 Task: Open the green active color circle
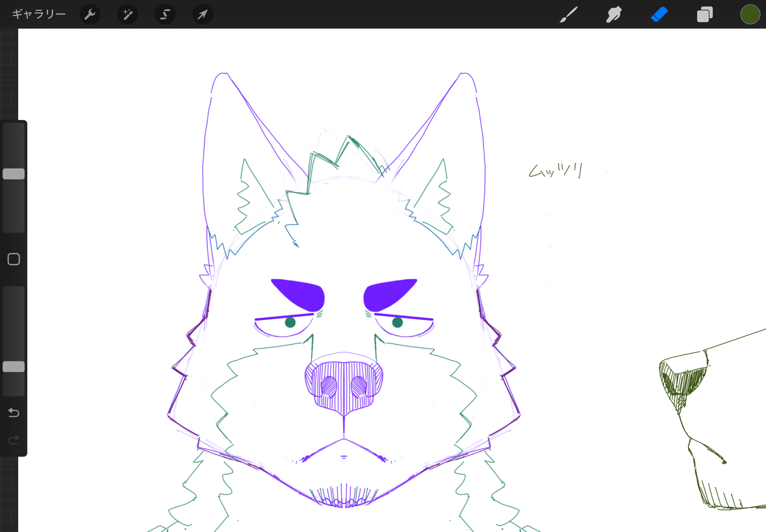[750, 15]
